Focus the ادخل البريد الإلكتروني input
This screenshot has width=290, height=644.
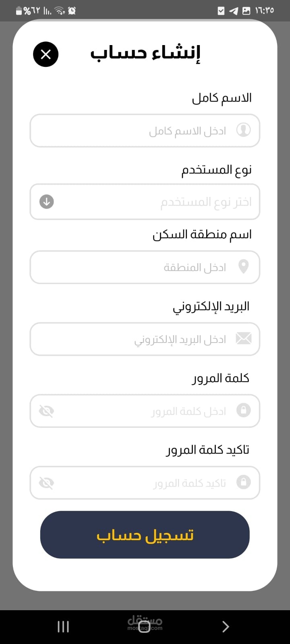[161, 339]
